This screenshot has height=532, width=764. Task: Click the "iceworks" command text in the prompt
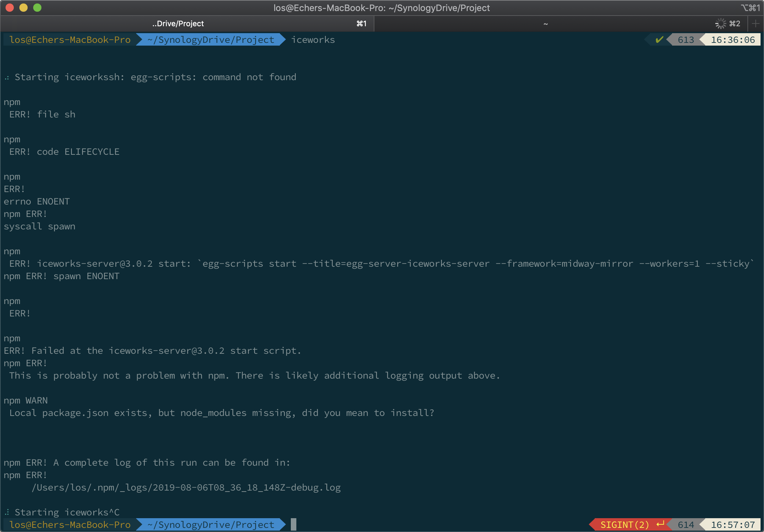point(313,39)
